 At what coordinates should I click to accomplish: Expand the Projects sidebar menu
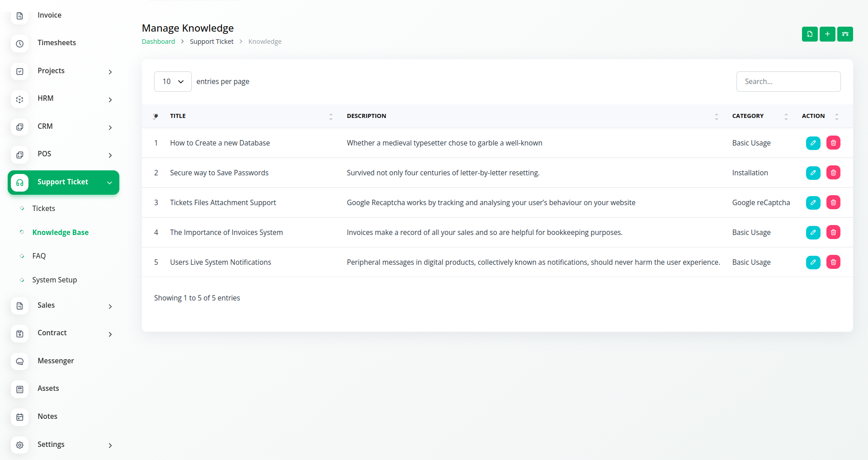point(63,71)
